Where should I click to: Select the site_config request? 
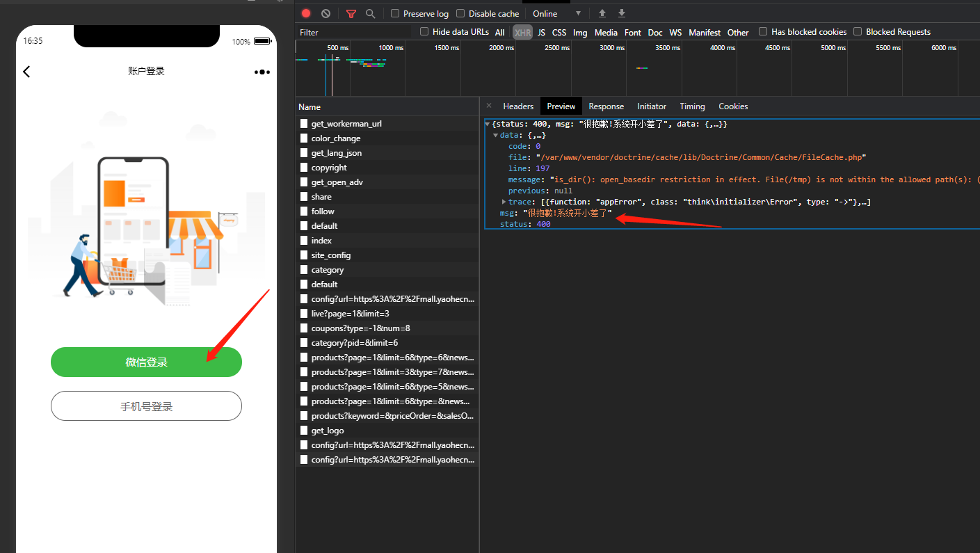point(387,255)
